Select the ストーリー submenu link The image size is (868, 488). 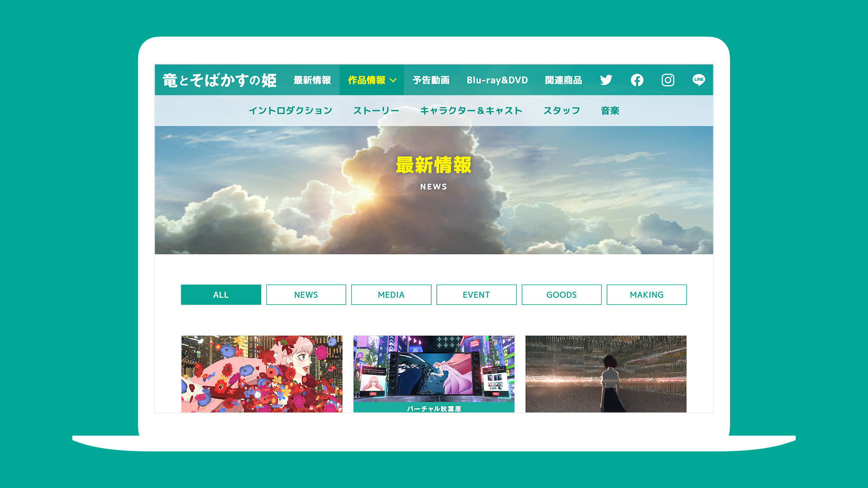point(376,111)
